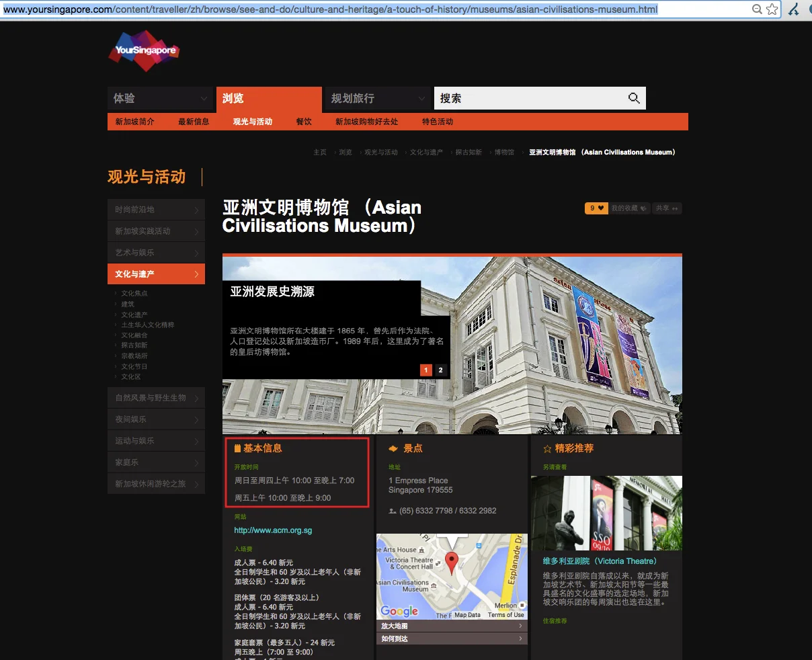The height and width of the screenshot is (660, 812).
Task: Expand the 夜间娱乐 sidebar section
Action: click(x=156, y=419)
